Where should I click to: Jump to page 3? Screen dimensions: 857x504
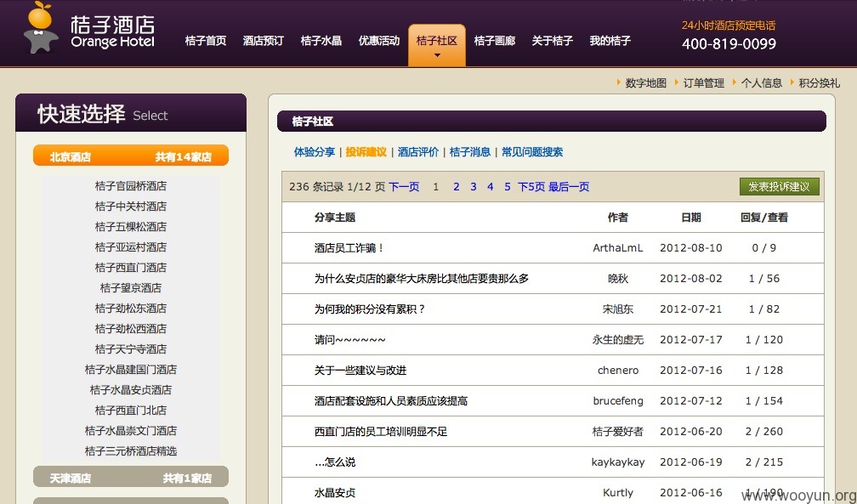pyautogui.click(x=474, y=187)
